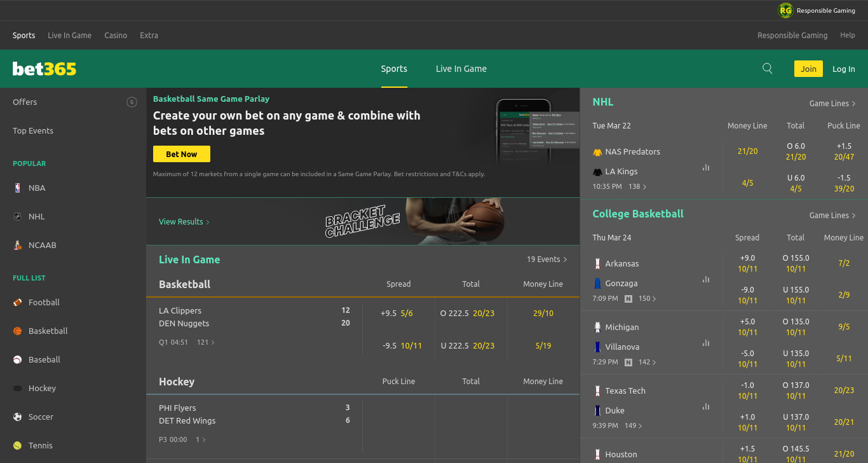Select NAS Predators money line 21/20
Screen dimensions: 868x463
click(x=747, y=151)
